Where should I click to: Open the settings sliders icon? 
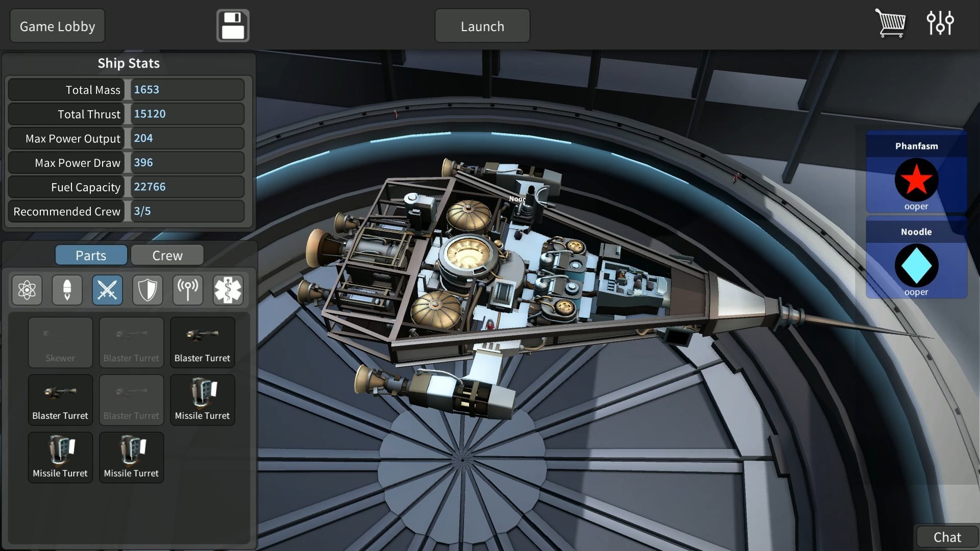click(x=940, y=23)
